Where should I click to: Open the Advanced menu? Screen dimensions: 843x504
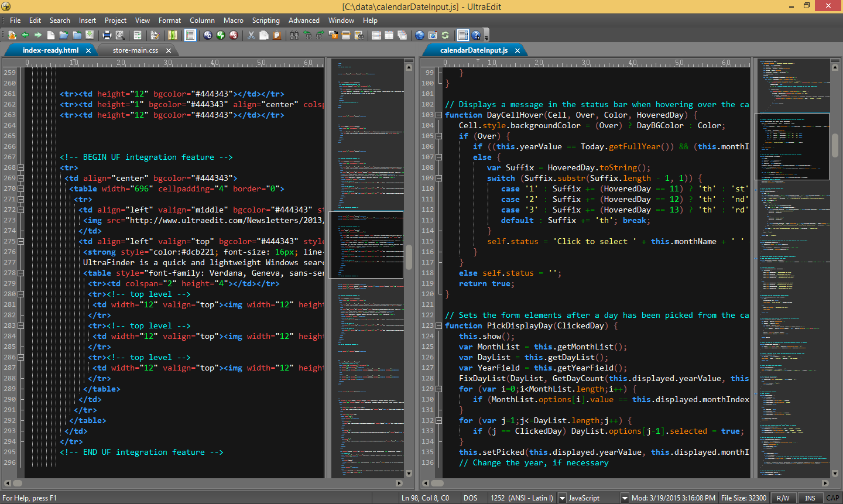pos(304,20)
